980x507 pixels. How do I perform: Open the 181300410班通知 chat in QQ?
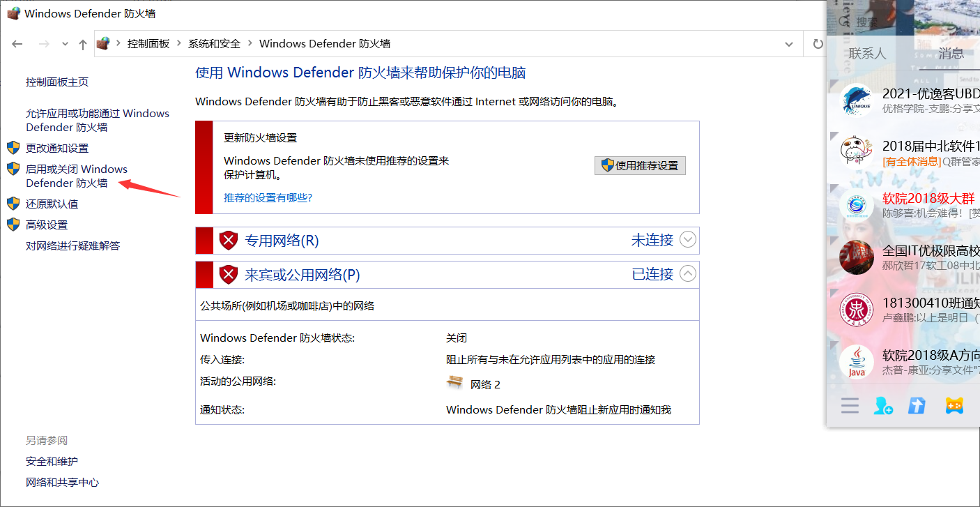tap(904, 310)
